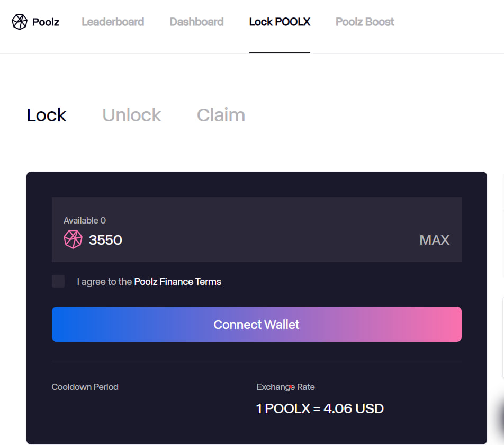Open the Poolz Boost page

pos(365,22)
